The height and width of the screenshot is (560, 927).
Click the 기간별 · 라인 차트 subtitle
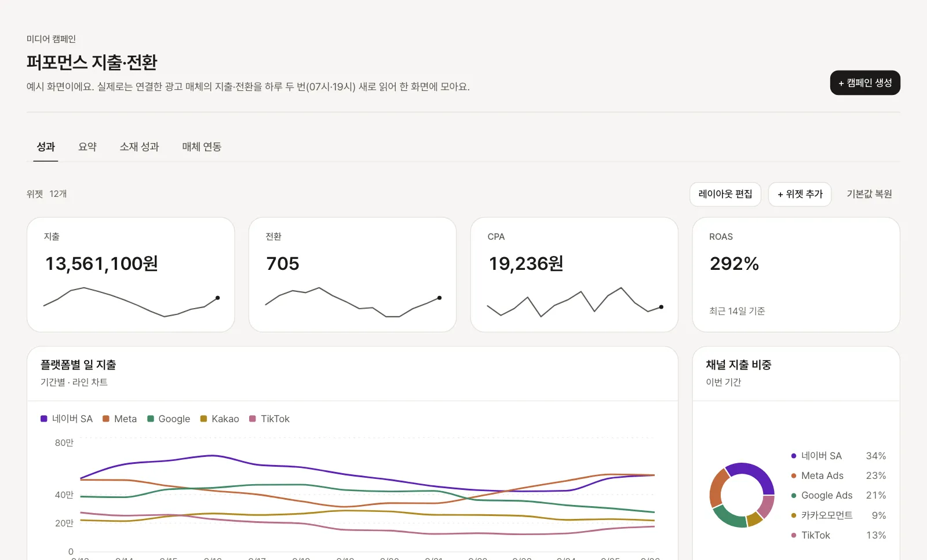click(74, 382)
